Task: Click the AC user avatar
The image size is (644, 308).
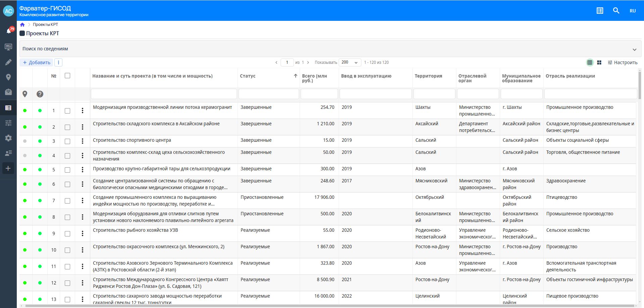Action: pyautogui.click(x=8, y=11)
